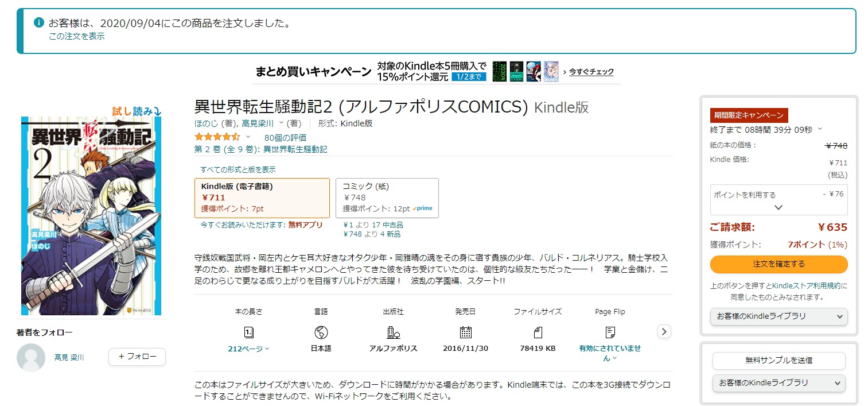Click the file size value 78419 KB

pyautogui.click(x=538, y=349)
